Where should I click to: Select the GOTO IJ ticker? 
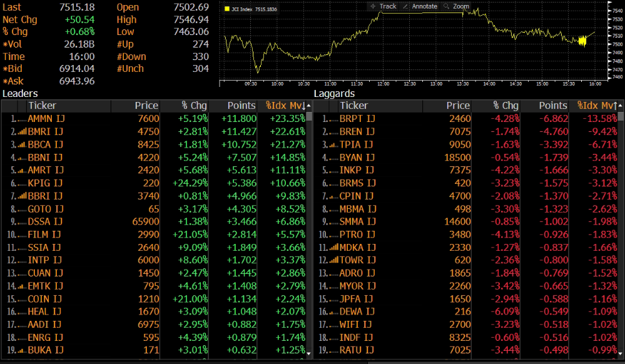pos(46,209)
